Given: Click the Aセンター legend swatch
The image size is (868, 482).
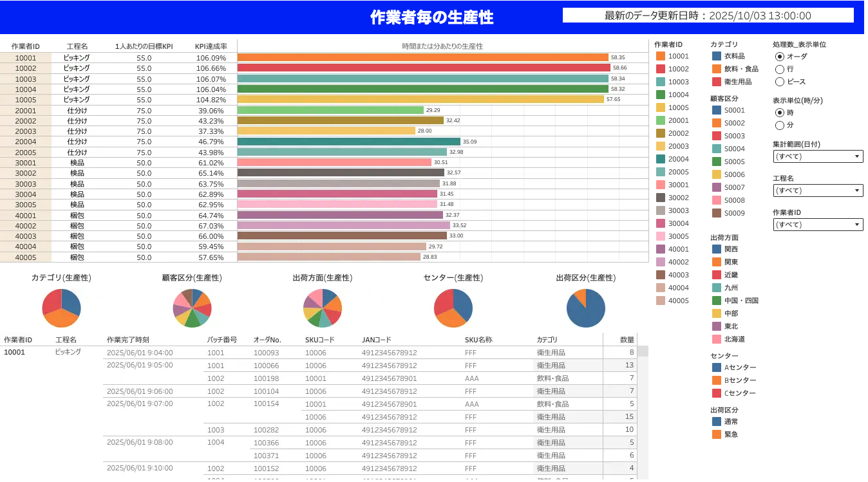Looking at the screenshot, I should (717, 367).
